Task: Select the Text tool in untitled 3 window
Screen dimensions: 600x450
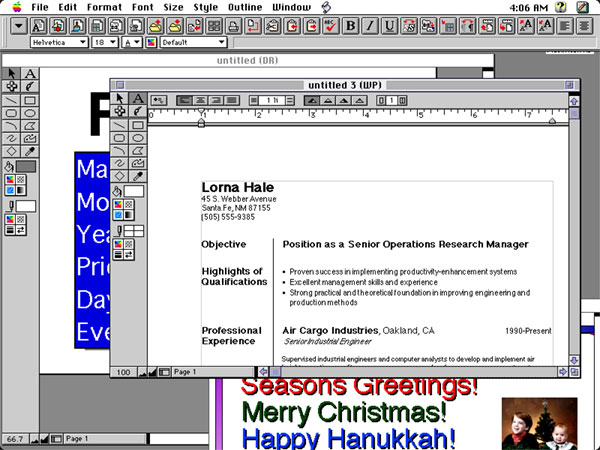Action: [x=138, y=99]
